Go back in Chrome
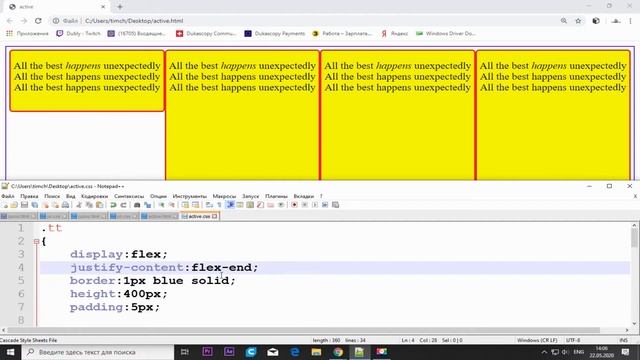This screenshot has width=640, height=360. pos(10,21)
